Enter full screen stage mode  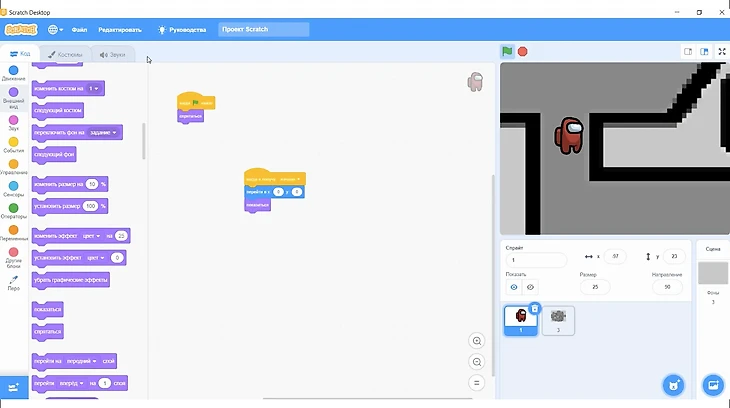tap(722, 52)
